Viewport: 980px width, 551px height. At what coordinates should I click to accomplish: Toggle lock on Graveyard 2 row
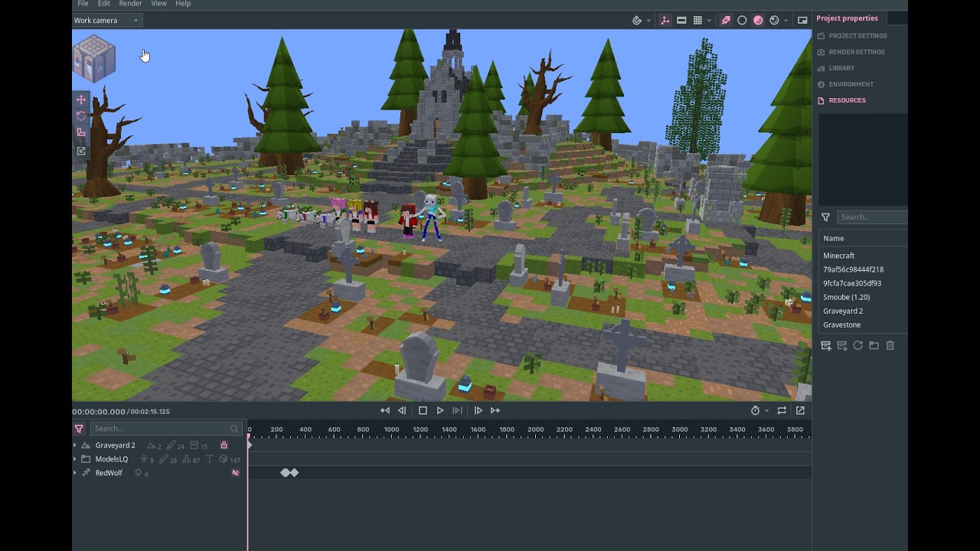[x=224, y=445]
